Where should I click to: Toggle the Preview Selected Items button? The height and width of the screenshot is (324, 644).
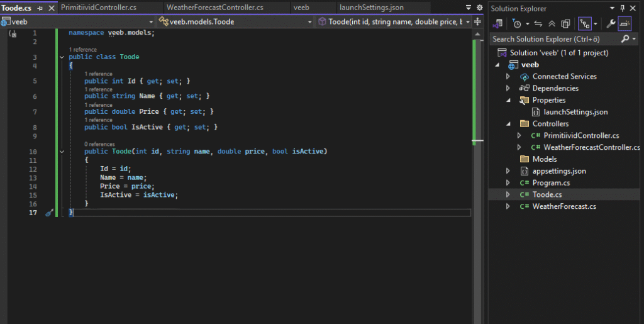coord(625,24)
